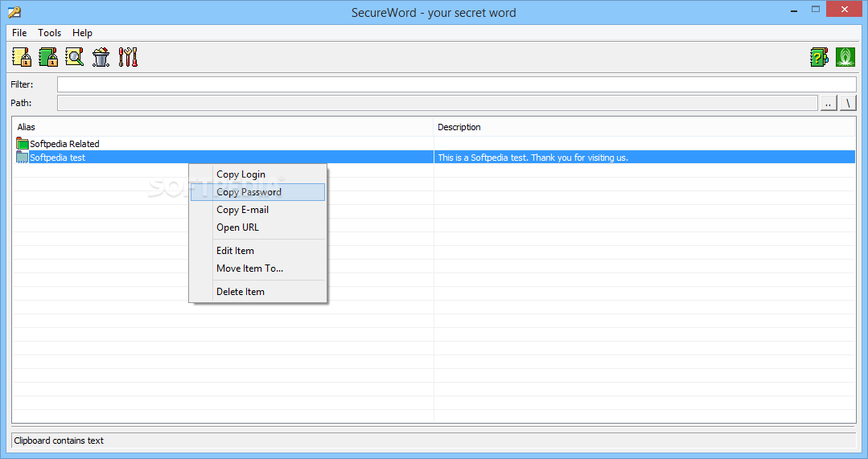Click the magnifying glass search toolbar icon
Image resolution: width=868 pixels, height=459 pixels.
click(x=75, y=57)
